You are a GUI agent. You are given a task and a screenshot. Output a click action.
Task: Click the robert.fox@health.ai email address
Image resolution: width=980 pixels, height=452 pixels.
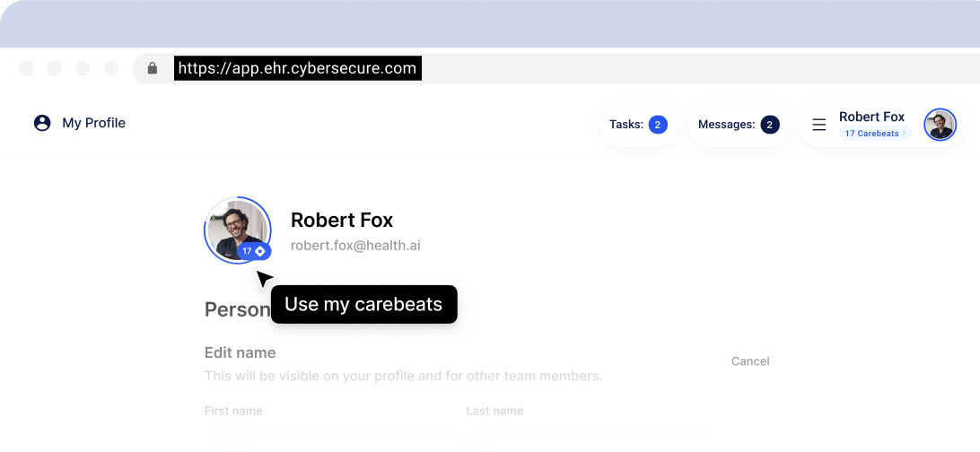pyautogui.click(x=355, y=245)
